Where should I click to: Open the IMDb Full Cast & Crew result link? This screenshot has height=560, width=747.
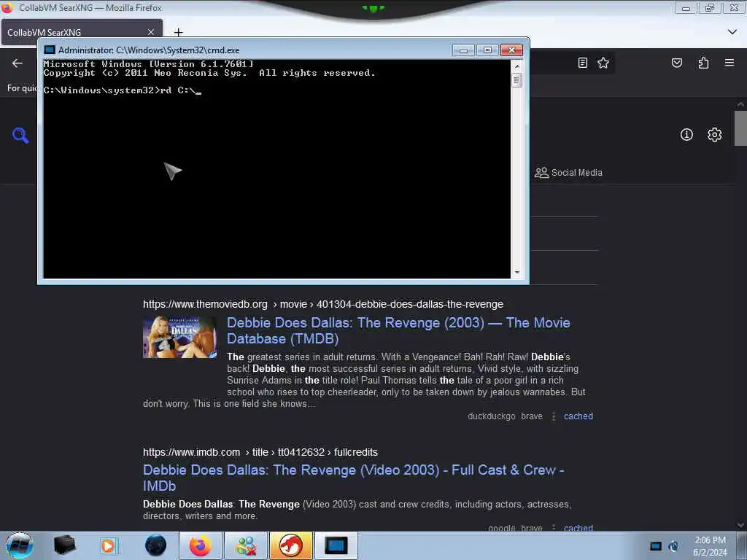[x=354, y=478]
